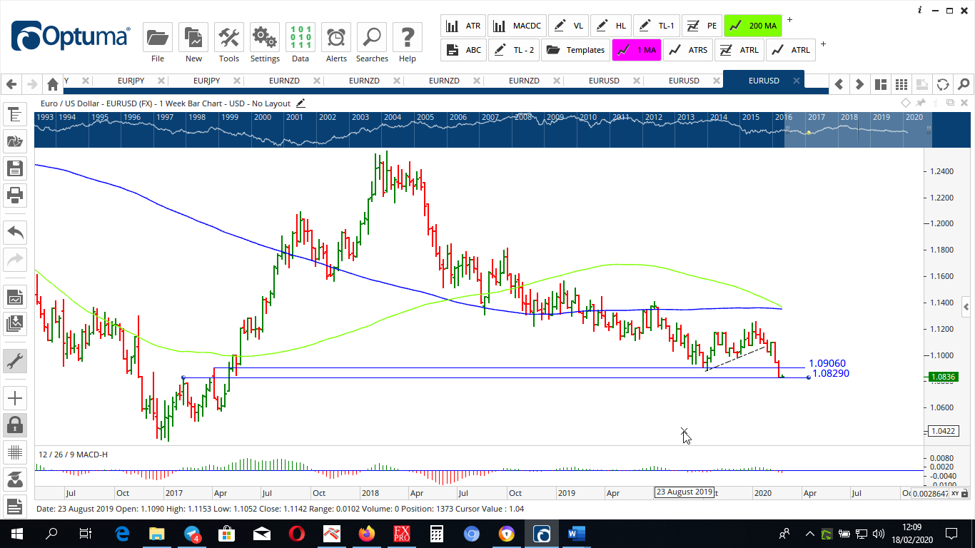Viewport: 975px width, 548px height.
Task: Go to the home page icon
Action: [53, 84]
